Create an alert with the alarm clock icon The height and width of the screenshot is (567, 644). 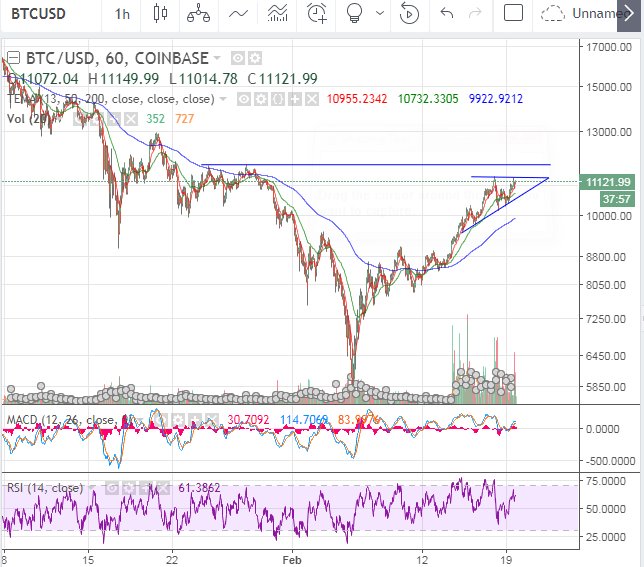[x=317, y=14]
